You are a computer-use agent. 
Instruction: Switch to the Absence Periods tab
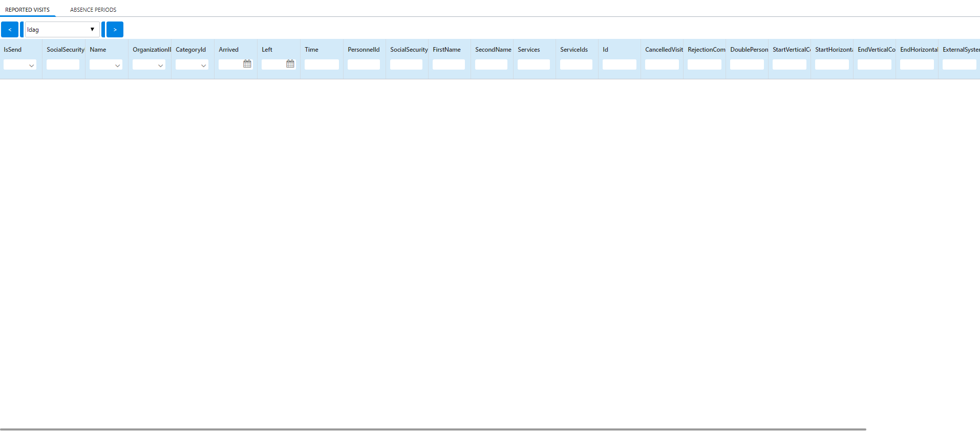[x=93, y=10]
